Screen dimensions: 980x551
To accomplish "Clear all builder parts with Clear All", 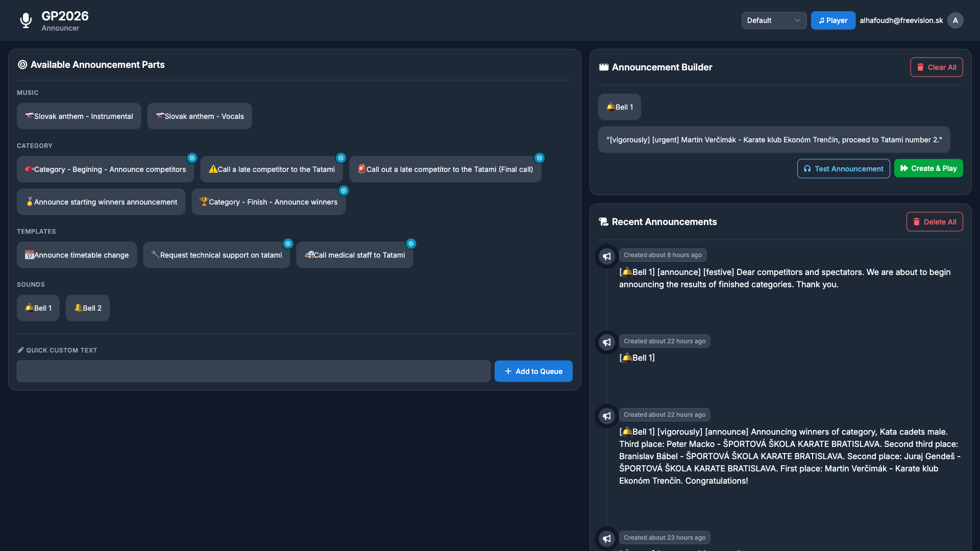I will pos(937,67).
